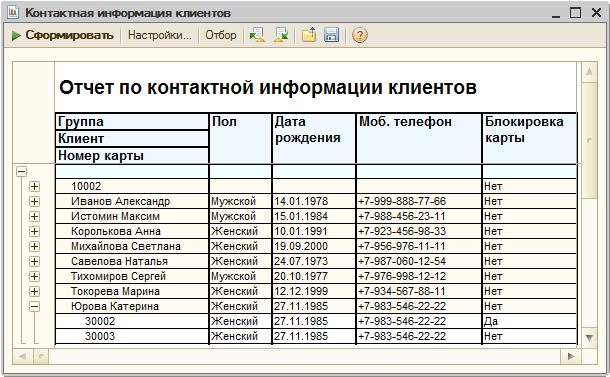Click the open folder icon in toolbar
The height and width of the screenshot is (377, 610).
coord(309,35)
